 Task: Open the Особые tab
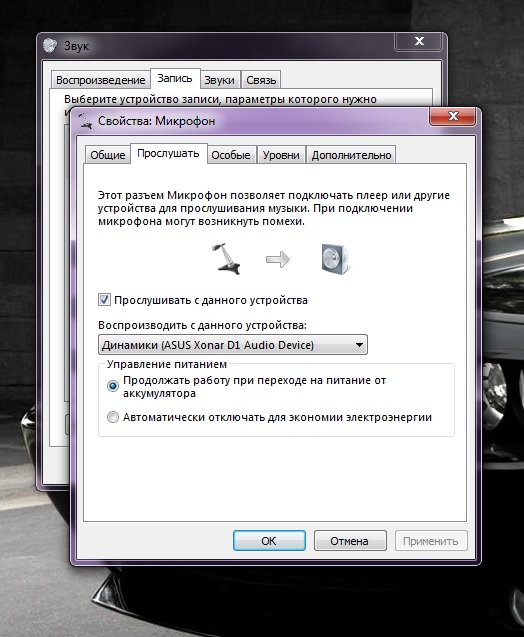point(231,155)
